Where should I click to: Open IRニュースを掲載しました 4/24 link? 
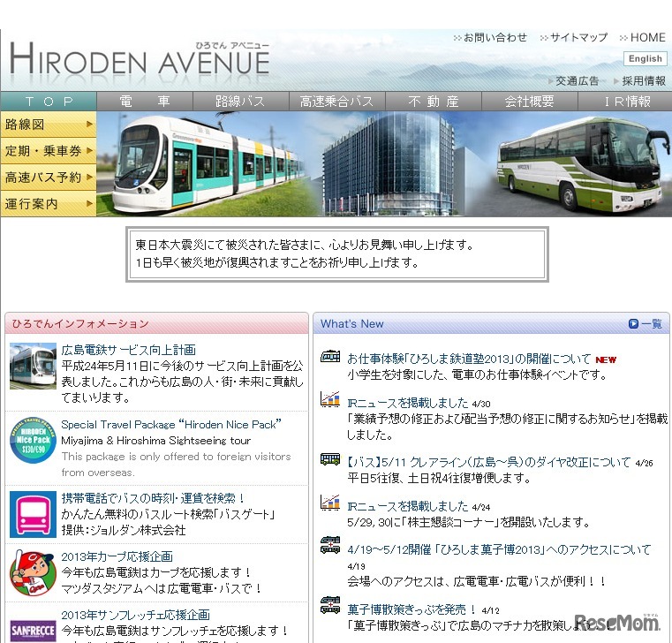(x=408, y=506)
